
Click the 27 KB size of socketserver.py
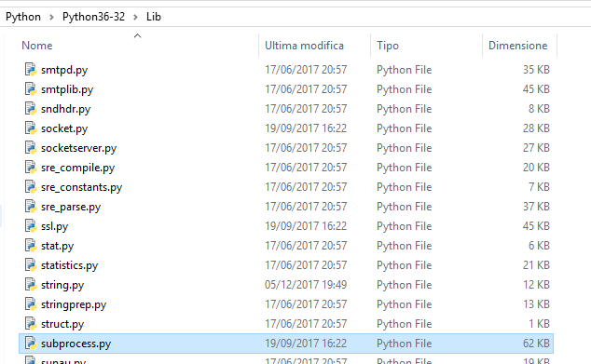click(536, 148)
